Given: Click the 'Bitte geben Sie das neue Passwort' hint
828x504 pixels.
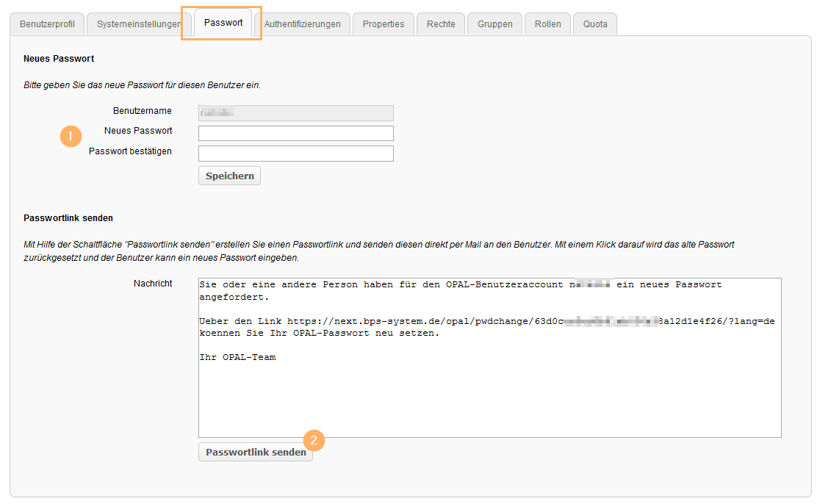Looking at the screenshot, I should pyautogui.click(x=142, y=85).
